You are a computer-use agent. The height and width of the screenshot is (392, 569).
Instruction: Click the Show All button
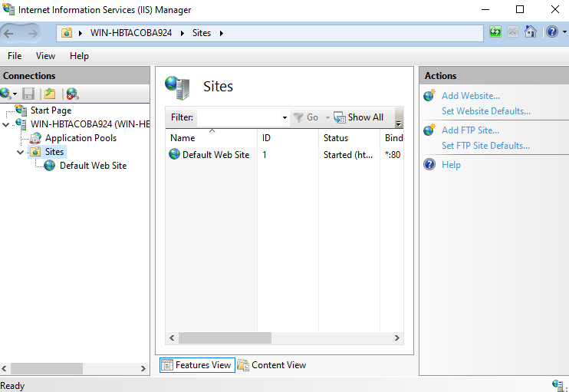tap(359, 117)
